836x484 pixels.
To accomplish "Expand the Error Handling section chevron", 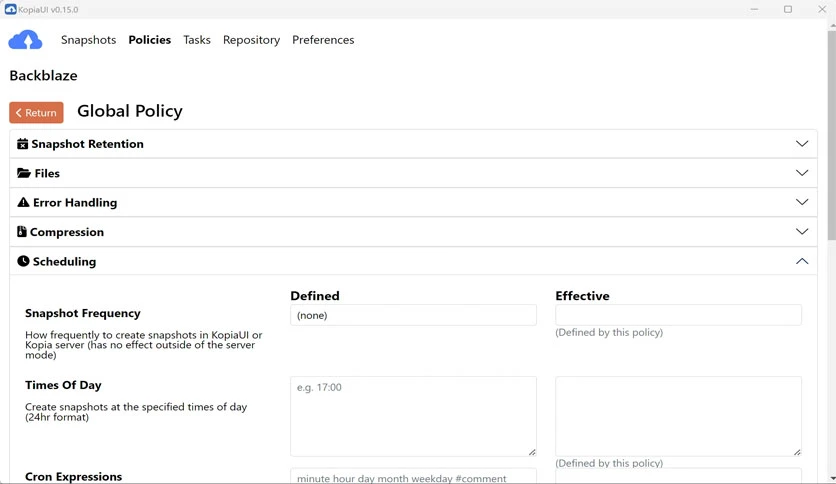I will tap(802, 202).
